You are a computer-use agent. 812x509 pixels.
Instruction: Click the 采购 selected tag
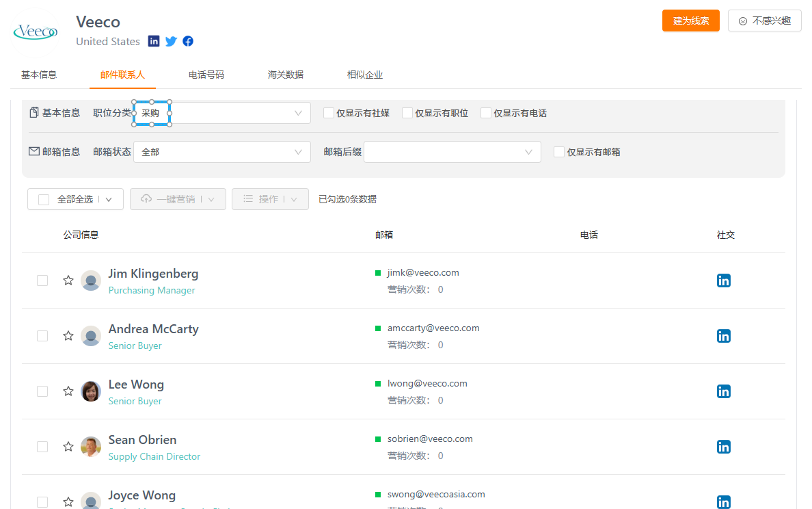tap(150, 113)
